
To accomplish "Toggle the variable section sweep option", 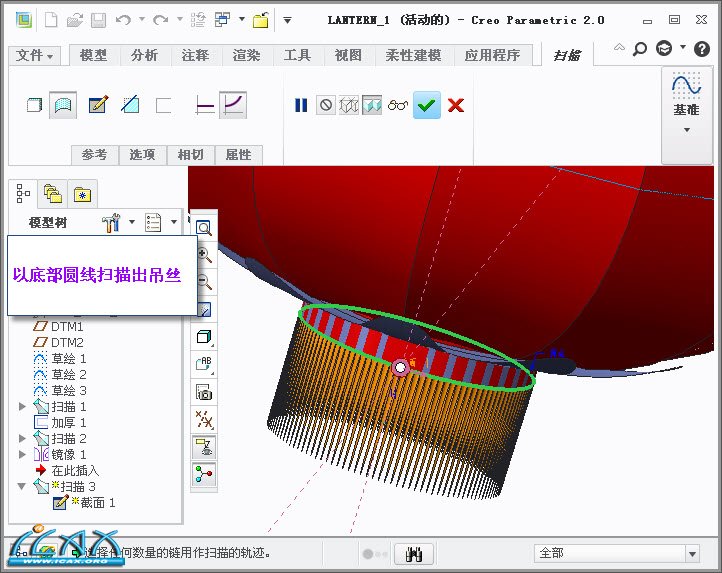I will coord(233,104).
